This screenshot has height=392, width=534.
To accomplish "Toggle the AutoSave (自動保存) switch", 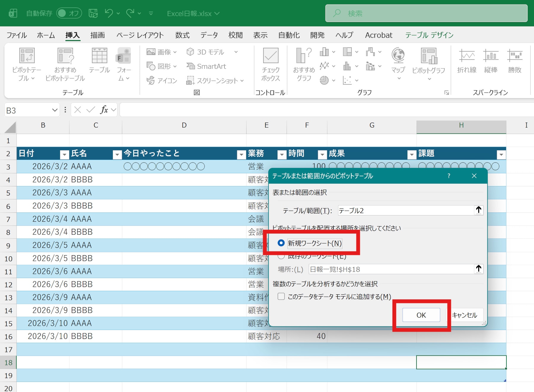I will 69,13.
